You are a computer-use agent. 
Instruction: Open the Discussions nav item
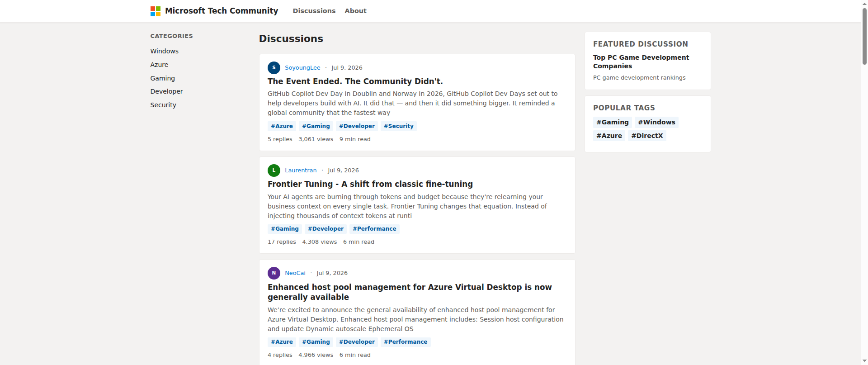(314, 11)
